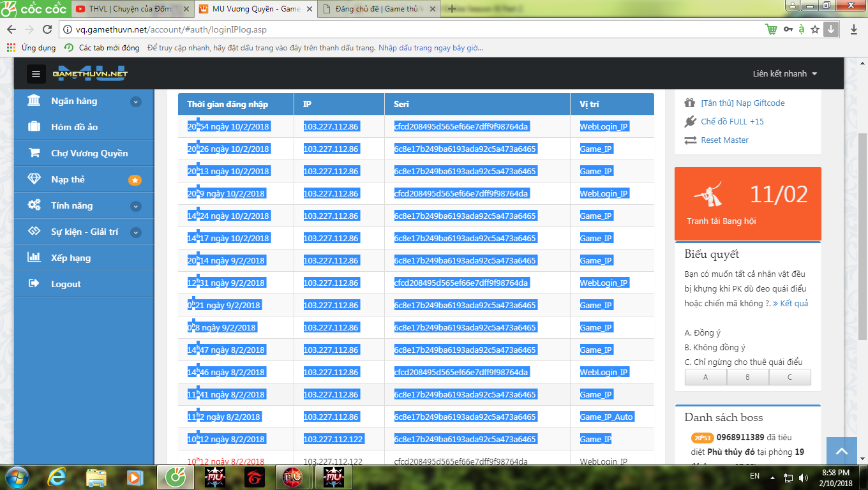The width and height of the screenshot is (868, 490).
Task: Click the Nạp thẻ diamond icon
Action: tap(34, 179)
